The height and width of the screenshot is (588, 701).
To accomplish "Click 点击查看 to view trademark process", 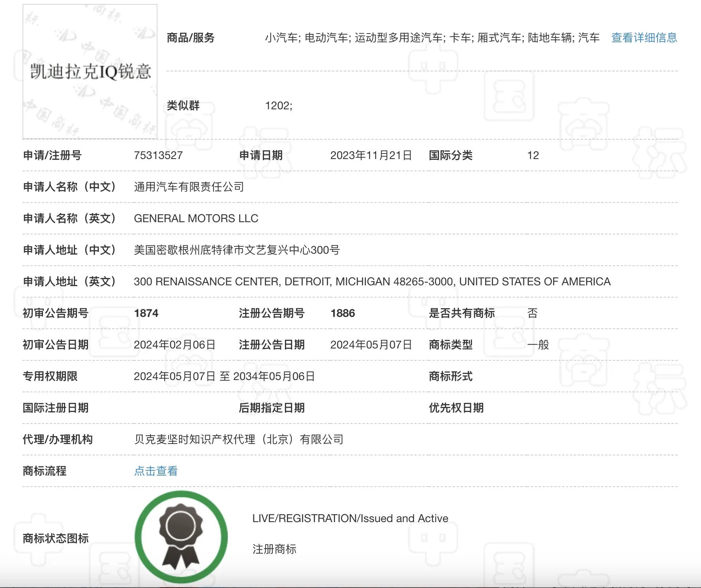I will coord(156,471).
